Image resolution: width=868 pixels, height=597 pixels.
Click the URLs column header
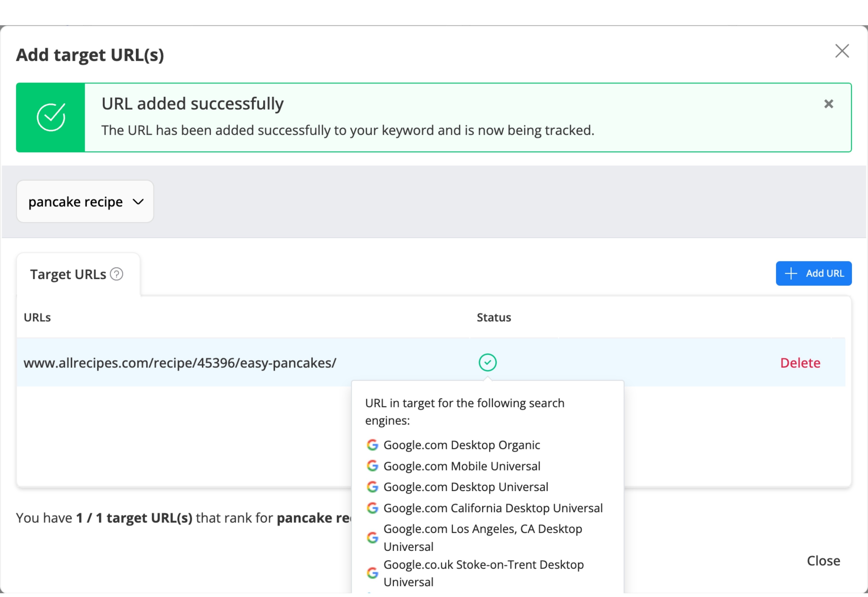tap(37, 318)
